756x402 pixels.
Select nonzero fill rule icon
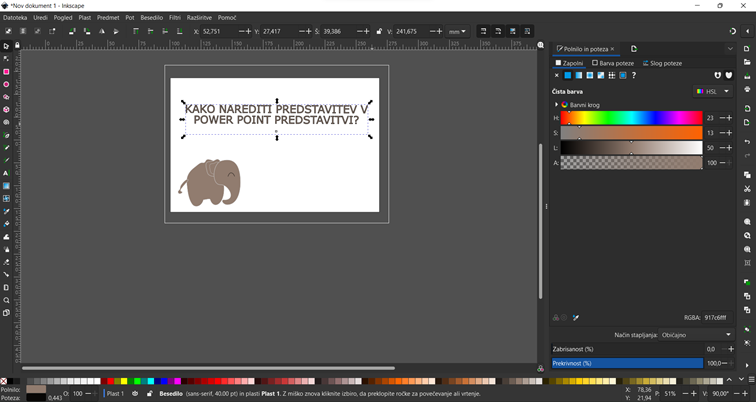(x=729, y=75)
